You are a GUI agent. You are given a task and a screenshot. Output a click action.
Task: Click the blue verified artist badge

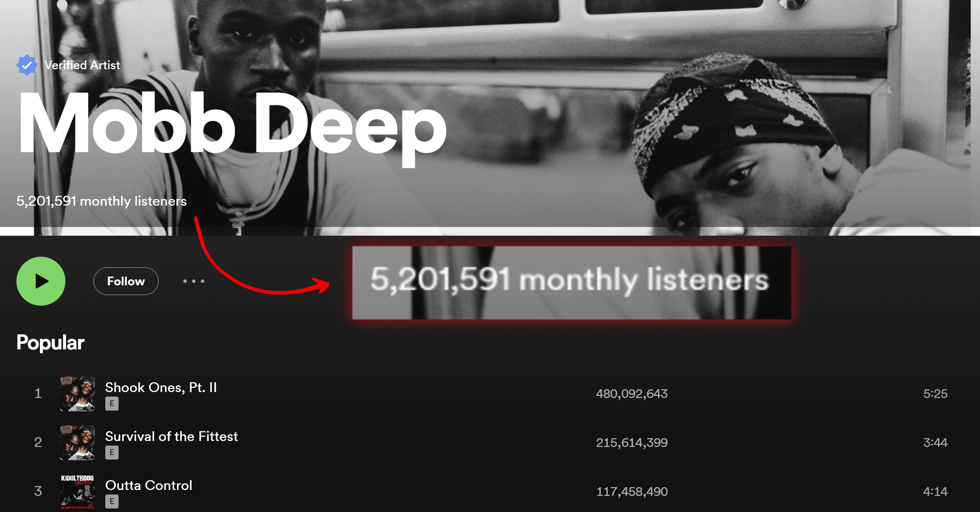click(x=27, y=65)
